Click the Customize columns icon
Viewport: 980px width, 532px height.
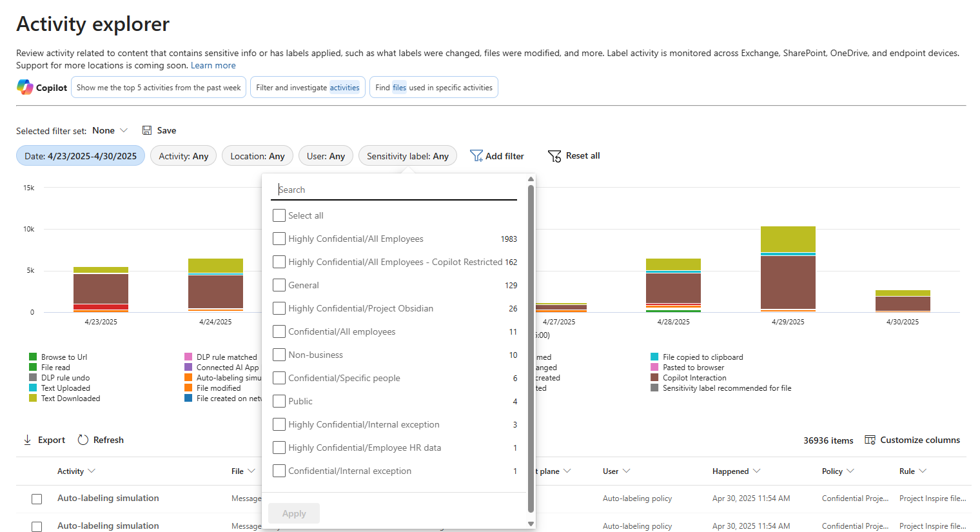point(870,440)
